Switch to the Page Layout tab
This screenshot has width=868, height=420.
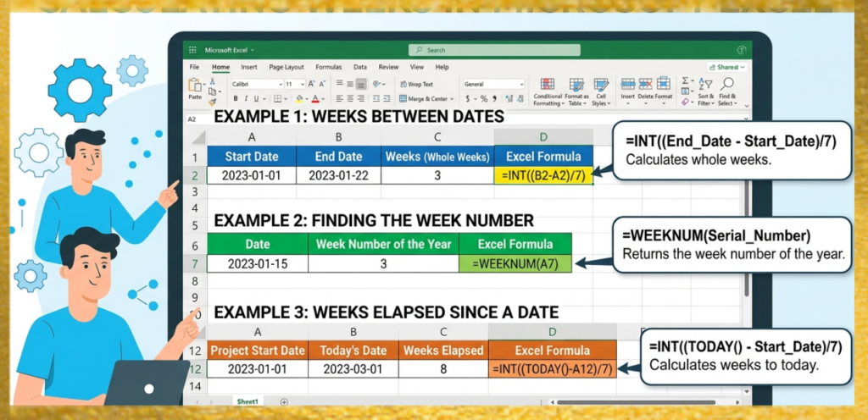point(287,67)
